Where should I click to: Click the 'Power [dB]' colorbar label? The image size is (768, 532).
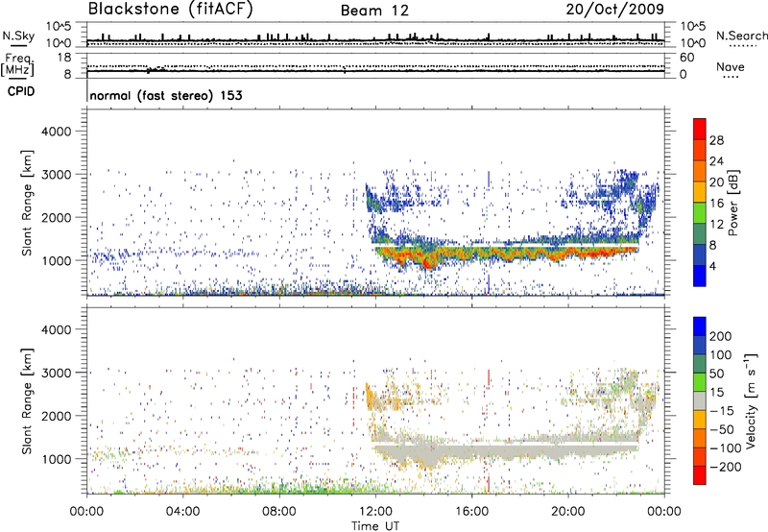(x=733, y=203)
